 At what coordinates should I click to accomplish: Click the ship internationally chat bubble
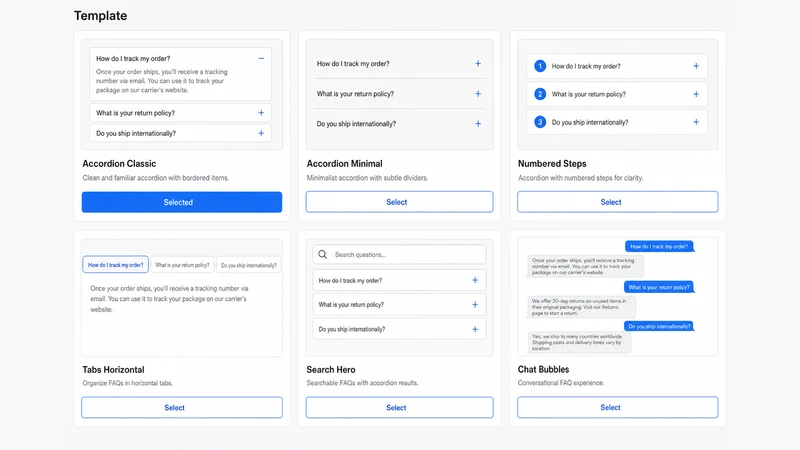659,326
